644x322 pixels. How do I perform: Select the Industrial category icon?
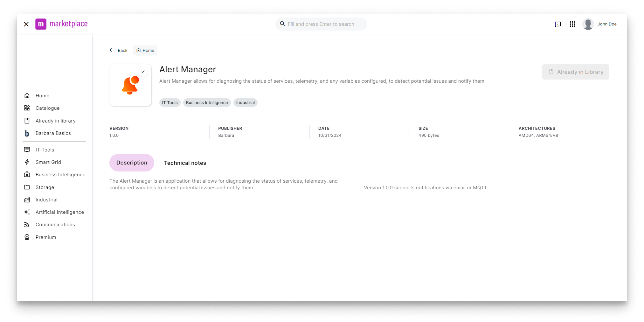(27, 199)
